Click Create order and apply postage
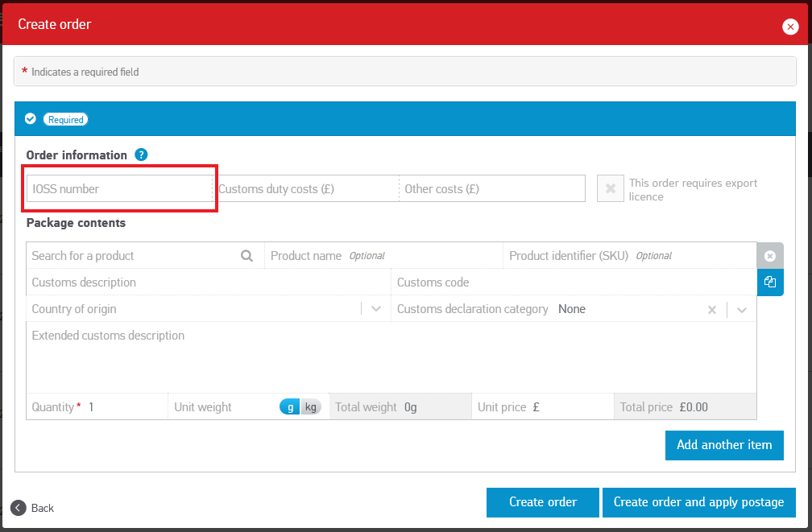Image resolution: width=812 pixels, height=532 pixels. point(698,502)
